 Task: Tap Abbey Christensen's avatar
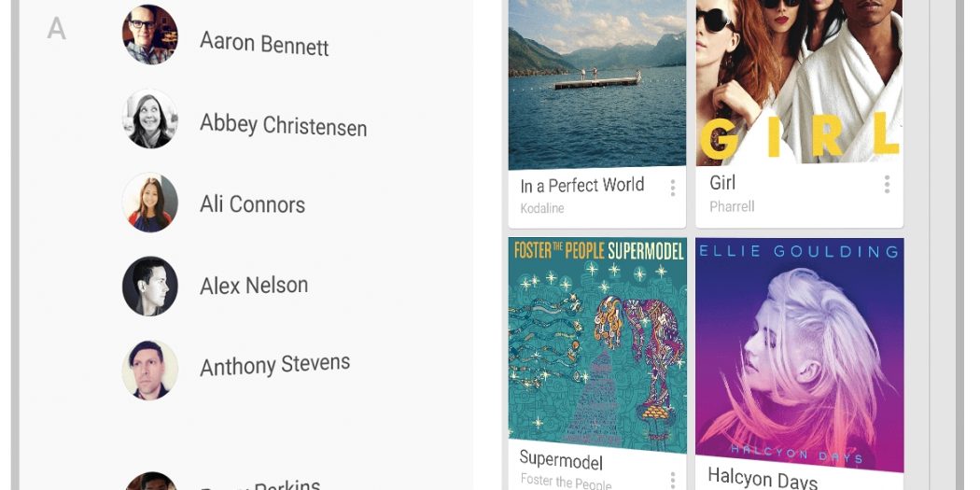pos(150,119)
